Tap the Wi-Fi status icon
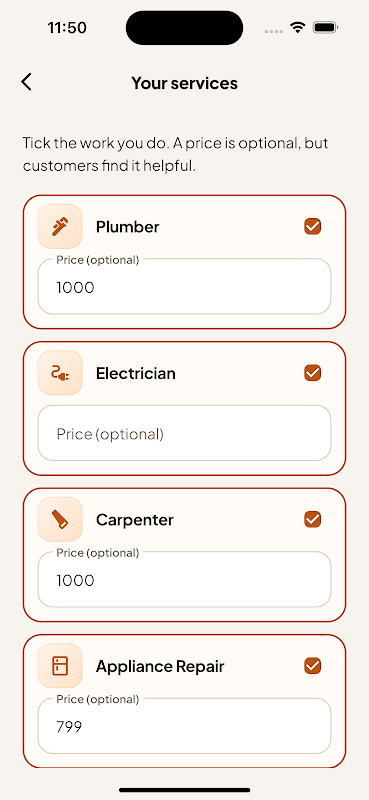The width and height of the screenshot is (369, 800). 298,28
